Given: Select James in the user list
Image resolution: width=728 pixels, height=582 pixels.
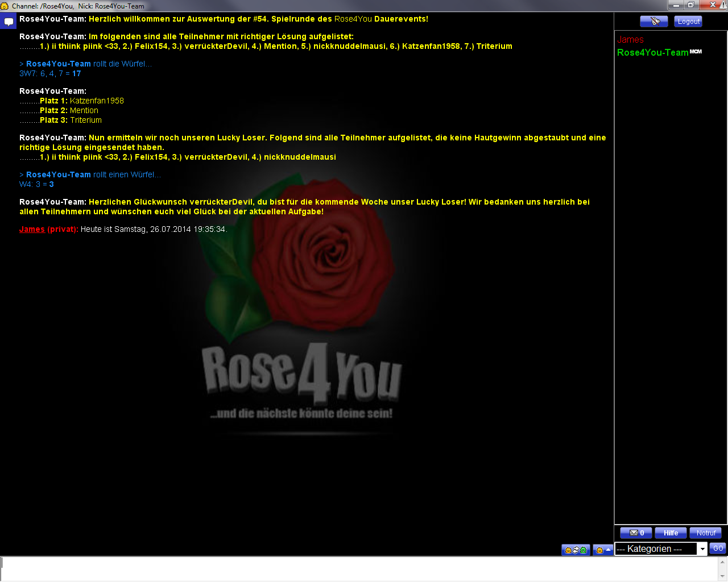Looking at the screenshot, I should tap(630, 40).
